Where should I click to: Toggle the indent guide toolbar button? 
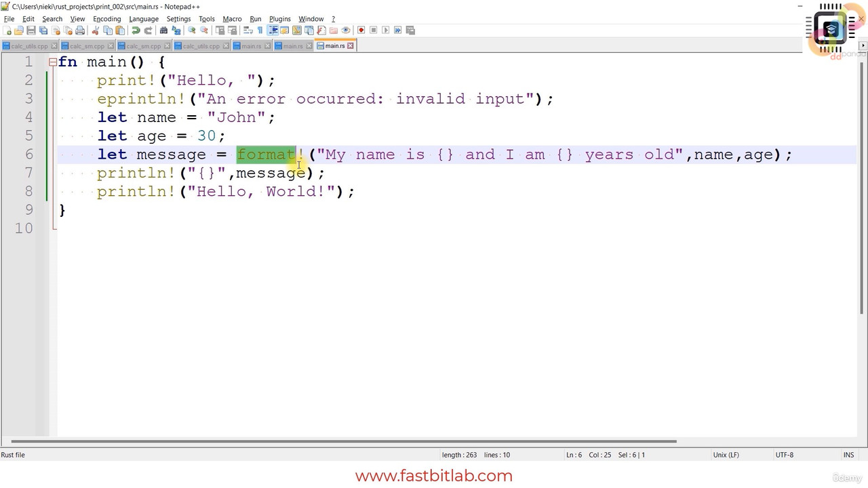click(x=273, y=30)
